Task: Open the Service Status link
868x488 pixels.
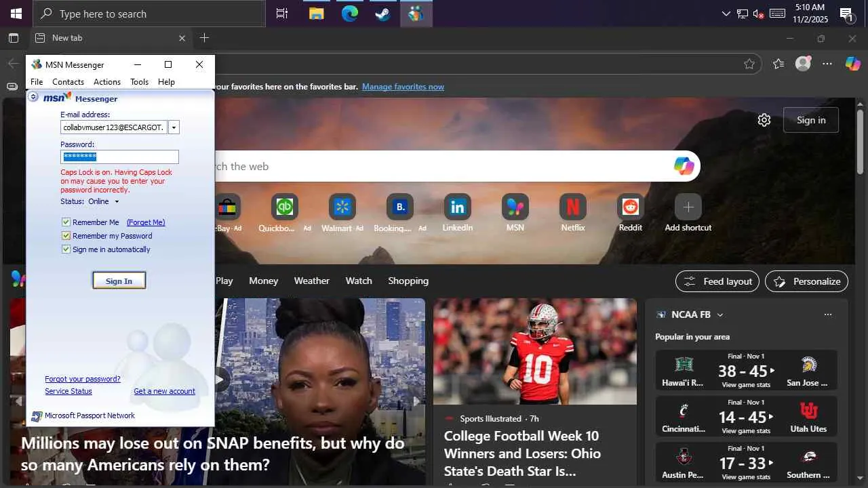Action: click(68, 391)
